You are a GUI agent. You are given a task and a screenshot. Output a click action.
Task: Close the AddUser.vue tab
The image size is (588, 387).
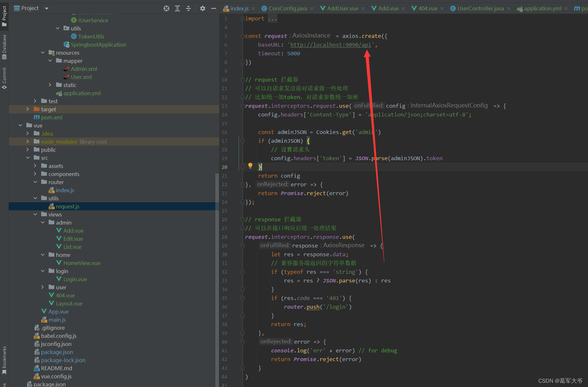[x=363, y=8]
